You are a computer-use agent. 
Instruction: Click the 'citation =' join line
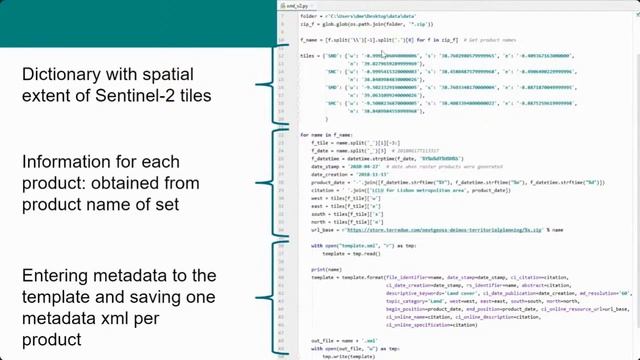[x=411, y=191]
